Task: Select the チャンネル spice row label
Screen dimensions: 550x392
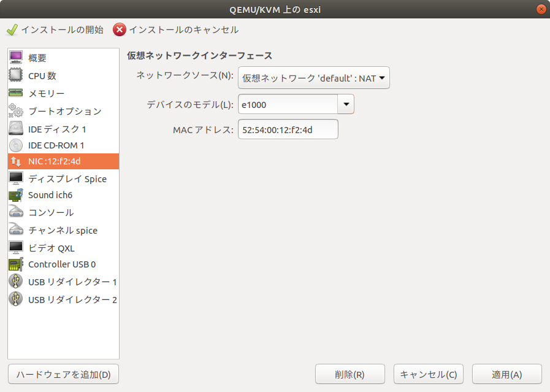Action: pyautogui.click(x=63, y=230)
